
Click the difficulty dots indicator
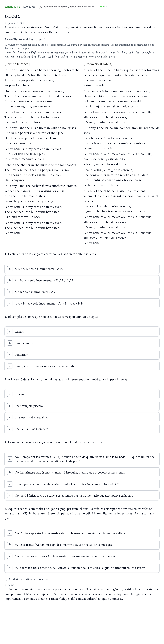103,7
